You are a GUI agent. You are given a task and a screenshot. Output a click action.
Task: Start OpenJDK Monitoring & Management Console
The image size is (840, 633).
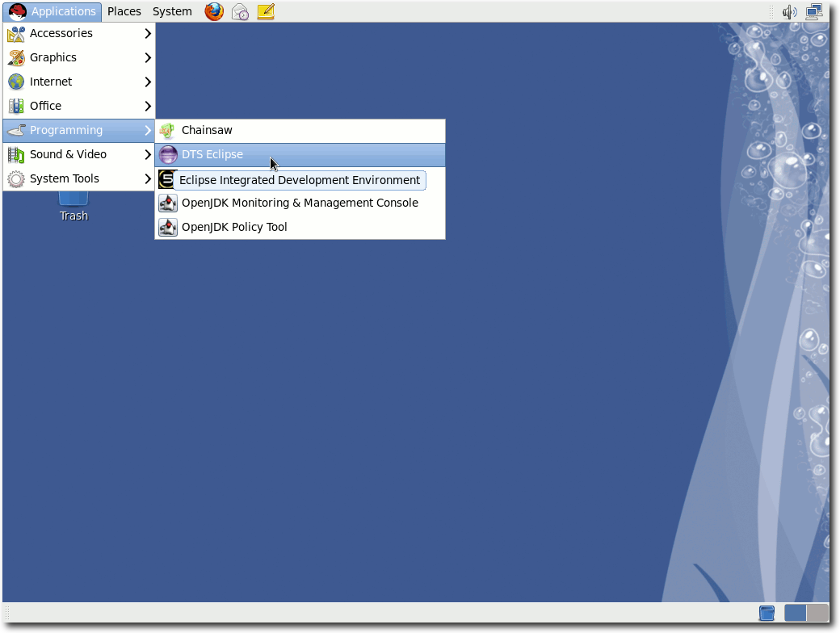click(300, 203)
